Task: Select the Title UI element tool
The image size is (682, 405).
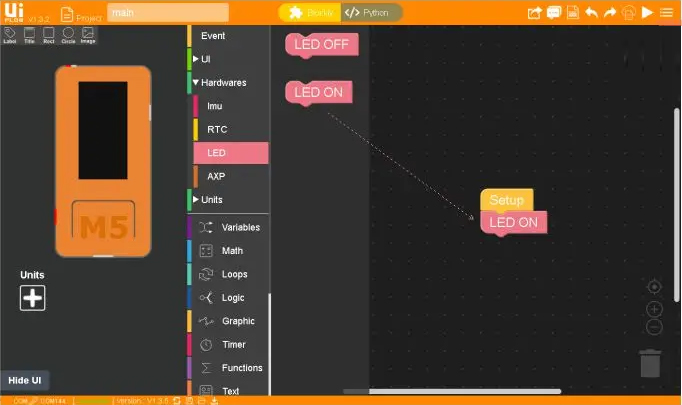Action: [x=29, y=35]
